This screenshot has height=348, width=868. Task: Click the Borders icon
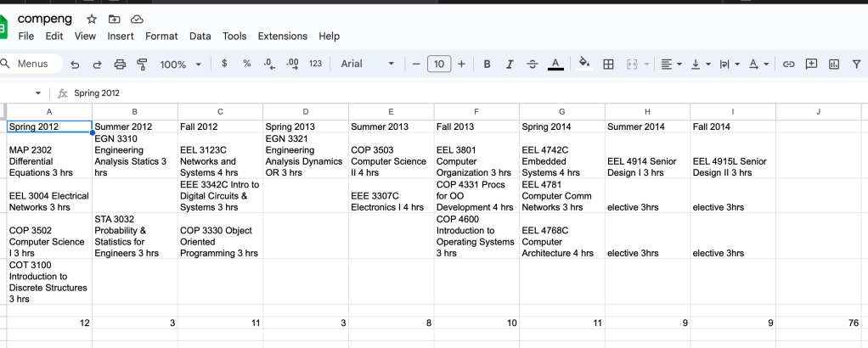(x=608, y=65)
